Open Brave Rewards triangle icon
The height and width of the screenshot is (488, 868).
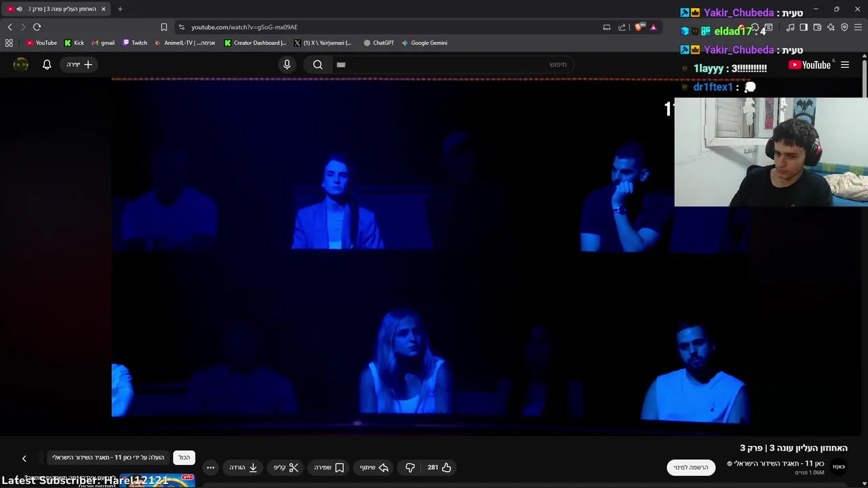[x=653, y=27]
